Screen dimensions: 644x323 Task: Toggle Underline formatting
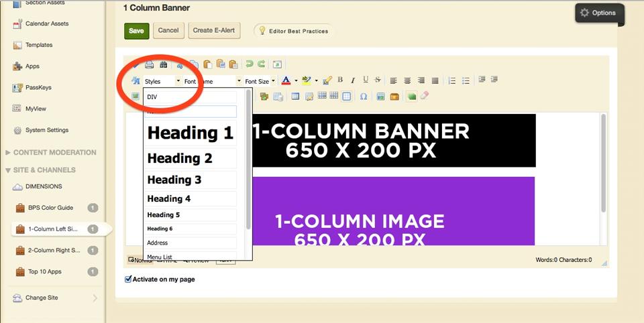[x=366, y=80]
